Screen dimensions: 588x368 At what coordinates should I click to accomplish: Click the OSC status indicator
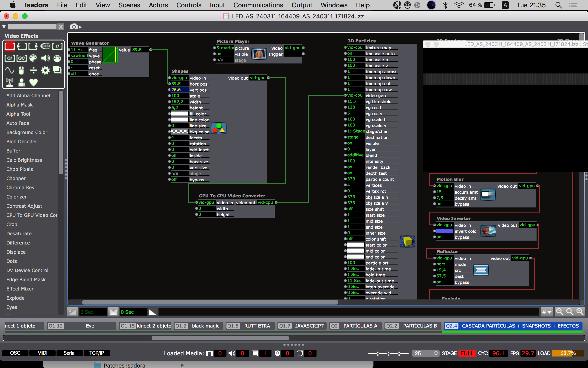pos(15,353)
